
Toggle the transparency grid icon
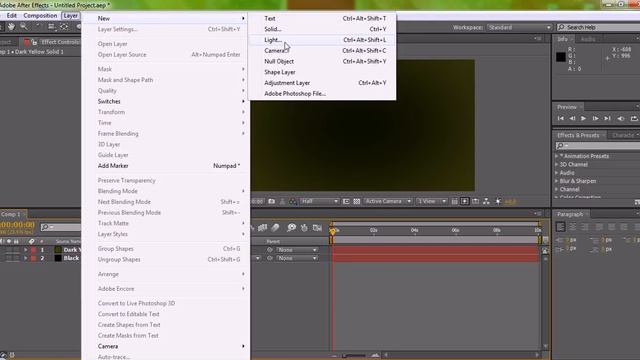pyautogui.click(x=356, y=201)
